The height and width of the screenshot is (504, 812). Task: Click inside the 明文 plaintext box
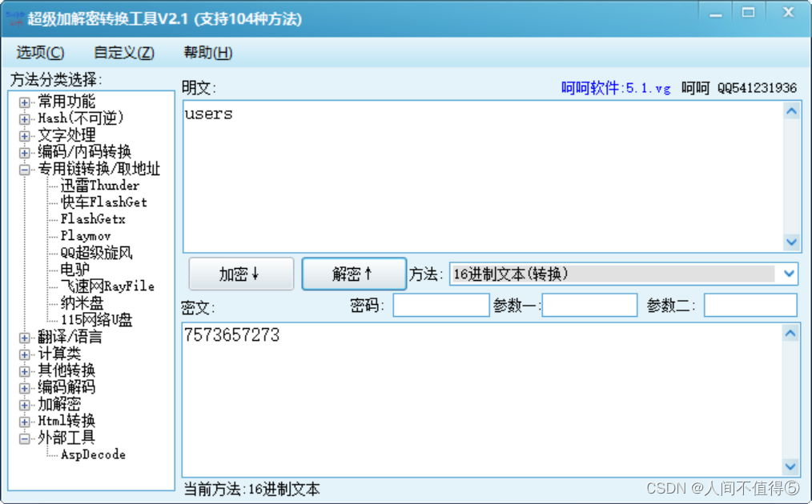483,177
